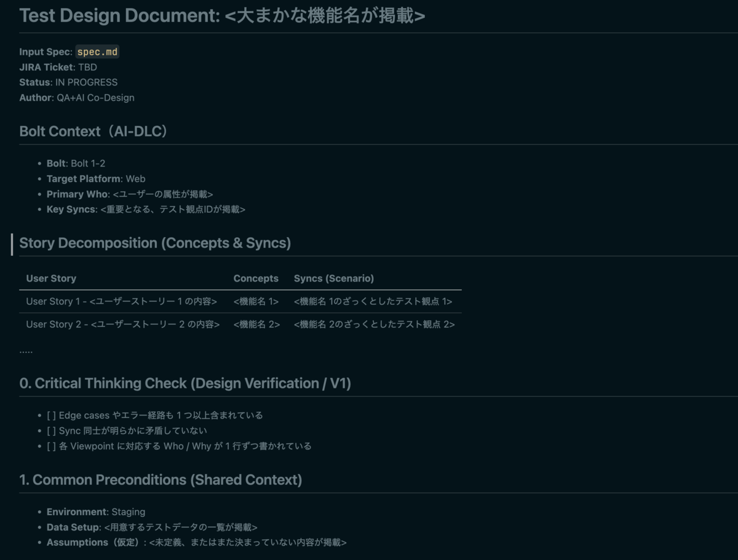738x560 pixels.
Task: Click the "Data Setup" bullet item
Action: (152, 527)
